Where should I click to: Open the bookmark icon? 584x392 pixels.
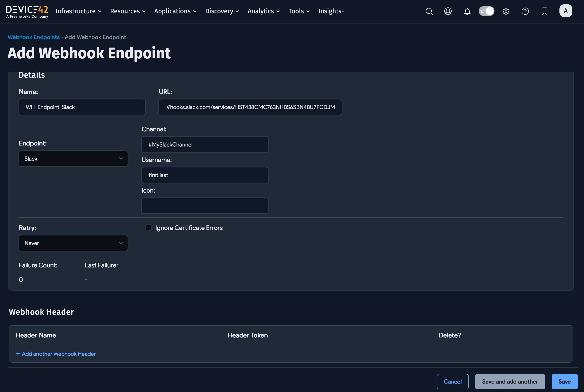(544, 11)
